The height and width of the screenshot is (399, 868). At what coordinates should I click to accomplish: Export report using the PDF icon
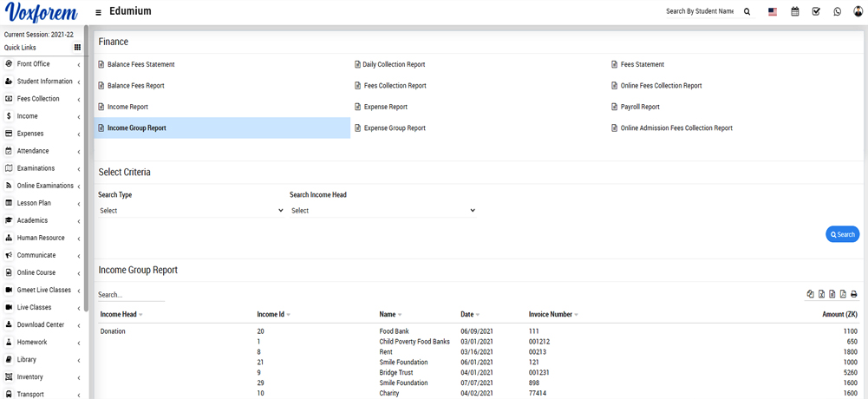point(843,294)
